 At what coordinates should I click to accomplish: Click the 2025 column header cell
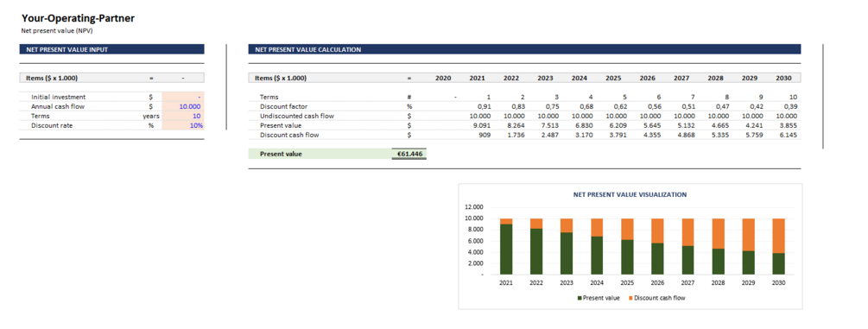[x=613, y=78]
